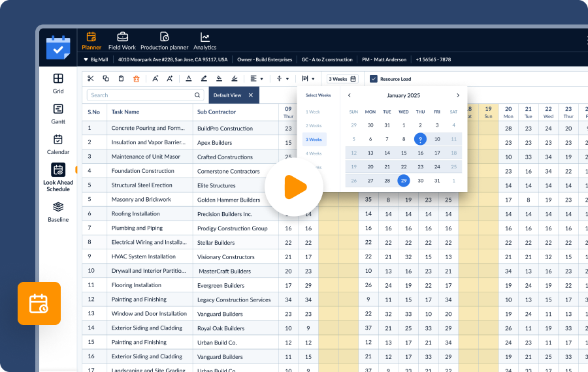Click the app logo calendar checkmark icon
This screenshot has width=588, height=372.
click(x=58, y=48)
